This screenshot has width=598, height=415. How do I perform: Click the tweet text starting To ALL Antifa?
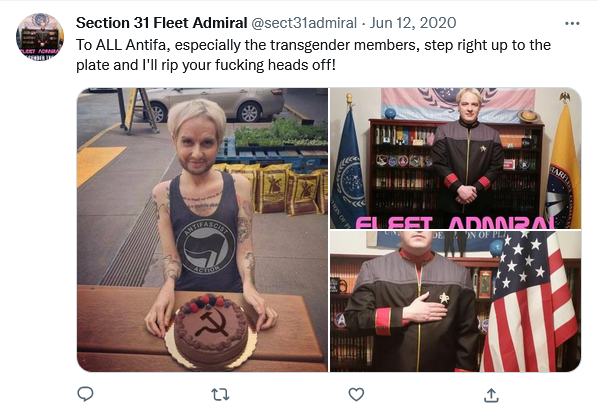pos(313,55)
